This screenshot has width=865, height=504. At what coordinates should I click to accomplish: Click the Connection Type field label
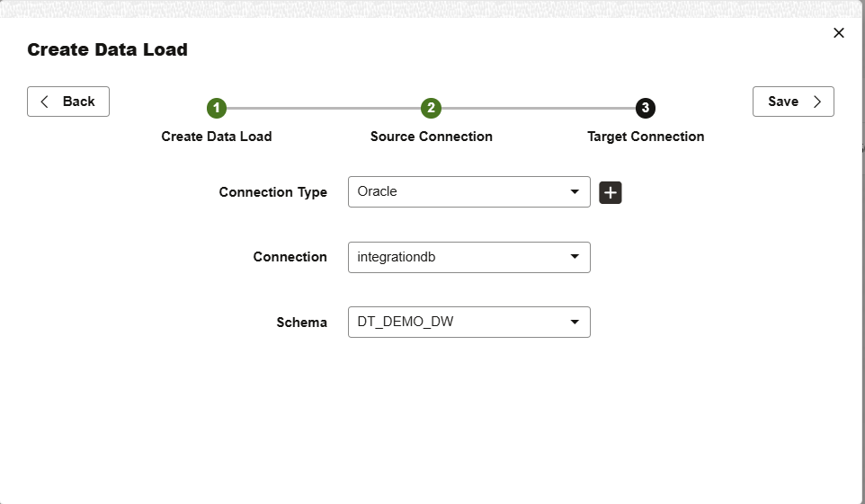point(273,192)
